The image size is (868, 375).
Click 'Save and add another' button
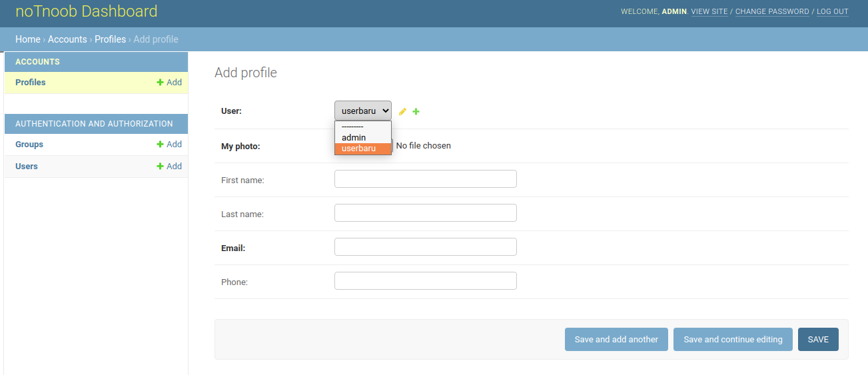[616, 340]
